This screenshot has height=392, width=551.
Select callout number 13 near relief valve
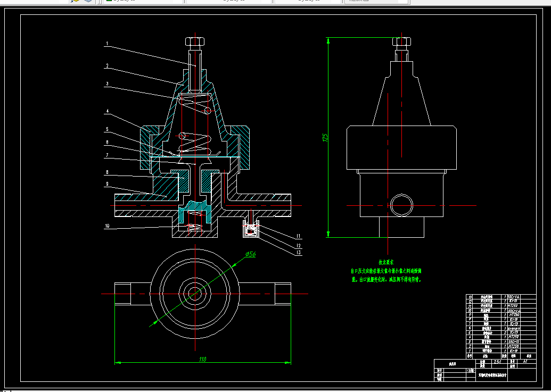(299, 253)
